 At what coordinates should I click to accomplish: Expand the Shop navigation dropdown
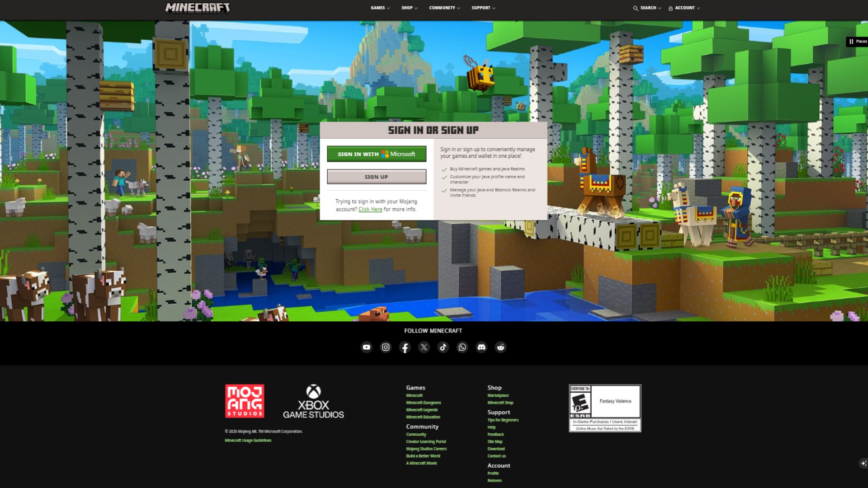coord(409,8)
